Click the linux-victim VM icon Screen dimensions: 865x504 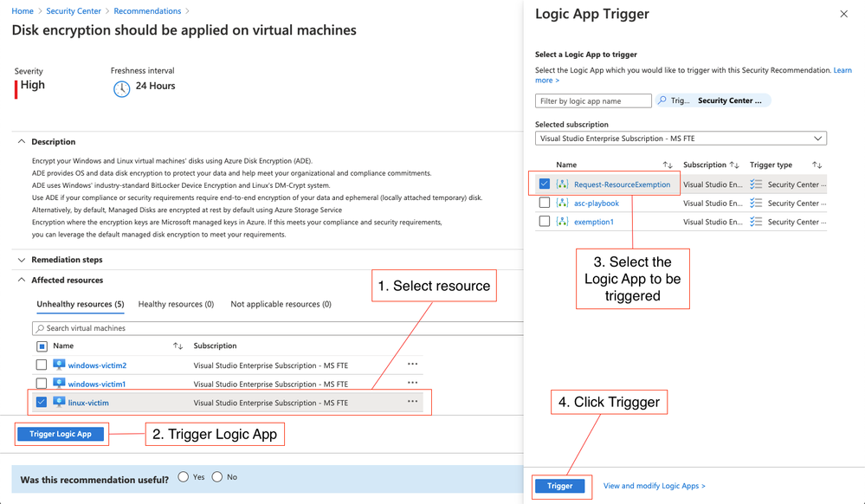tap(59, 402)
